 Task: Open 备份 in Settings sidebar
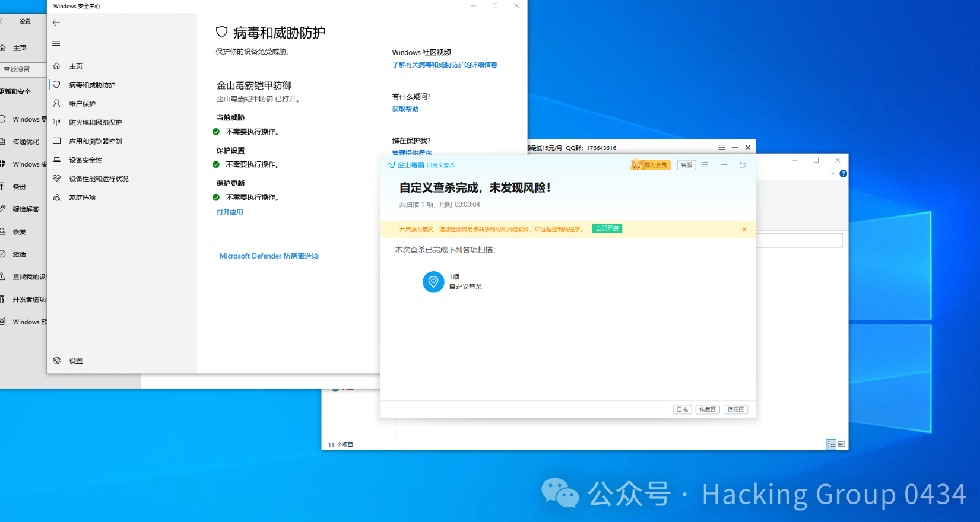click(x=20, y=187)
